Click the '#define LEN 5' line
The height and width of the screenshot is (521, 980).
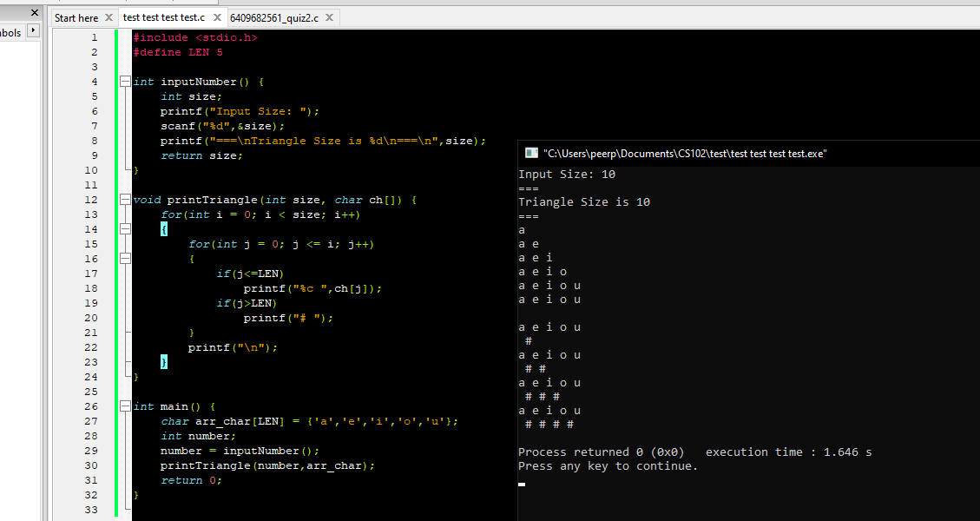178,53
